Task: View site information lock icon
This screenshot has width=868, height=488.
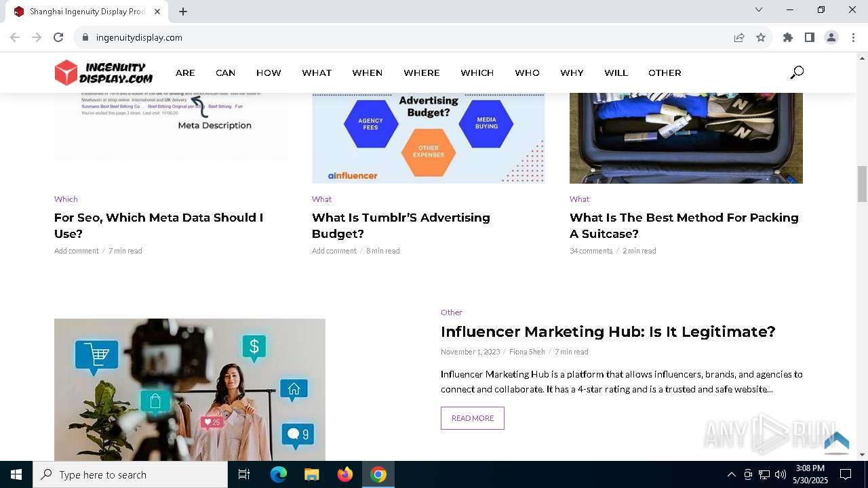Action: (85, 37)
